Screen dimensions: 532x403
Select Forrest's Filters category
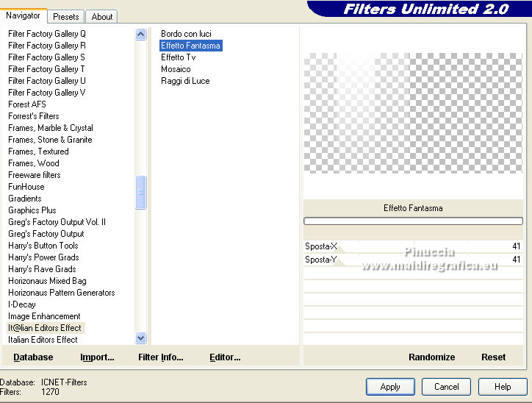pos(34,116)
